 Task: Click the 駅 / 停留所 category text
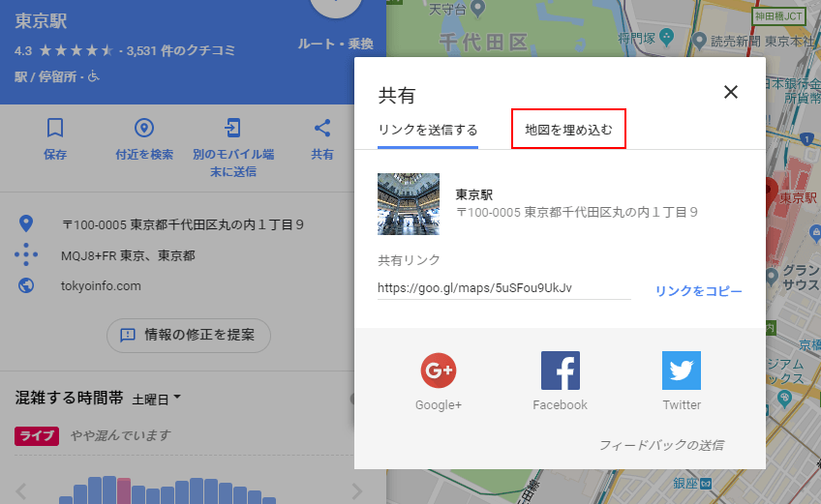coord(46,77)
